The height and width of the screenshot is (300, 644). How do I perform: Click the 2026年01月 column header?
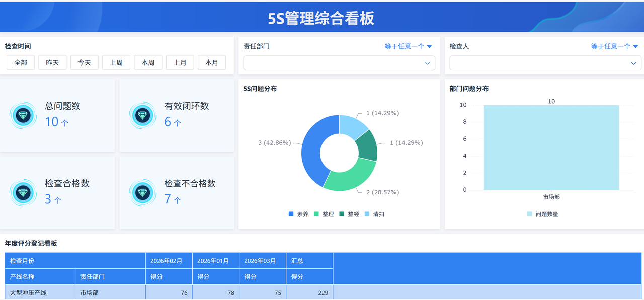[215, 261]
